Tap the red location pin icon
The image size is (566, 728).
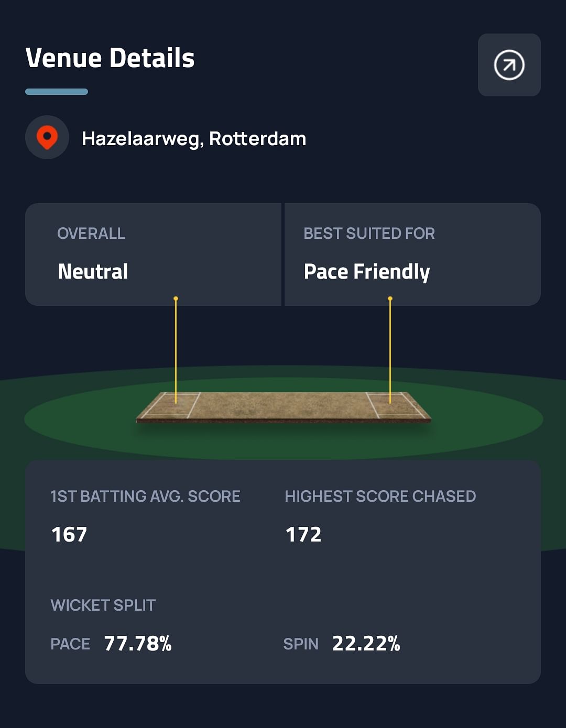47,137
